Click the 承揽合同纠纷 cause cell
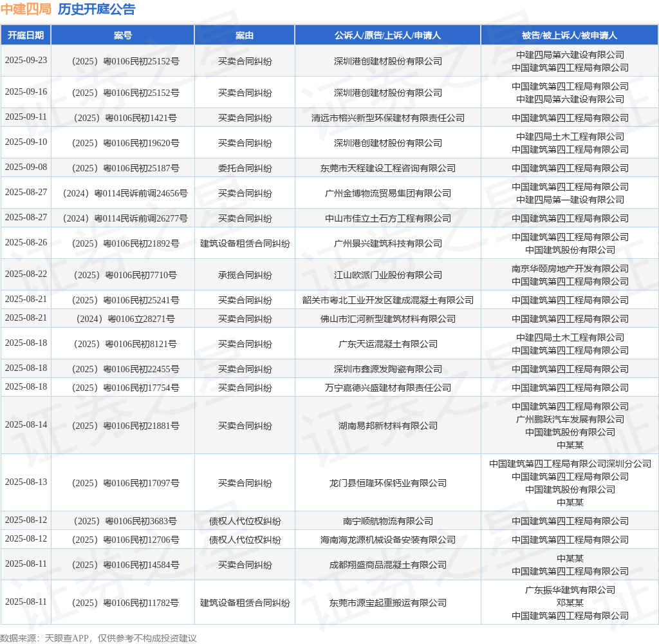 click(x=245, y=275)
